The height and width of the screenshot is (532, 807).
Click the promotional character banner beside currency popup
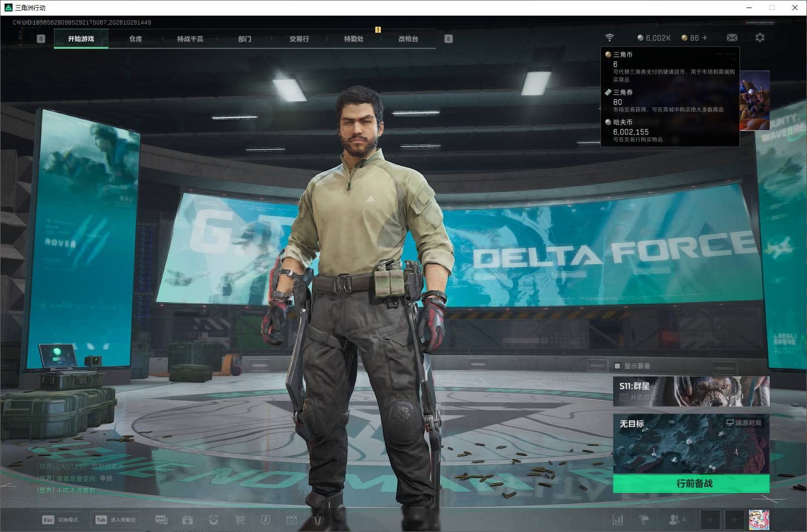click(x=755, y=101)
